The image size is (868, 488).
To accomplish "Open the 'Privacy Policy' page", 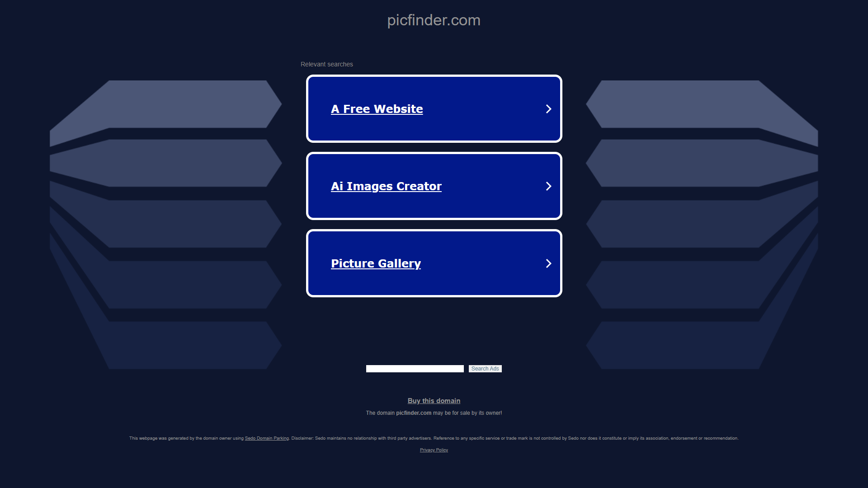I will coord(434,449).
